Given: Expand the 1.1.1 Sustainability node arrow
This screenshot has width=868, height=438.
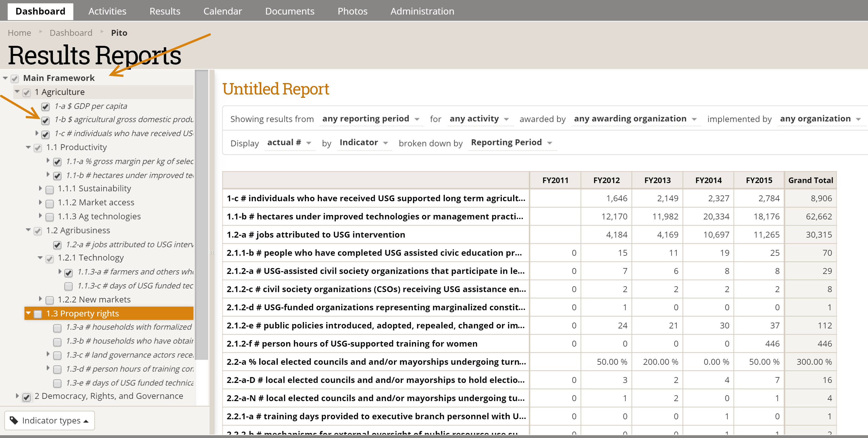Looking at the screenshot, I should (41, 188).
